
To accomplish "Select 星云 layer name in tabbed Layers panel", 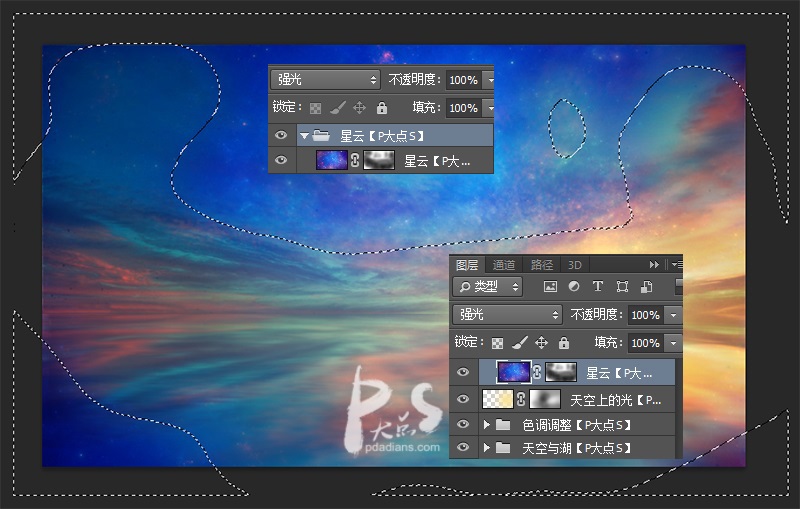I will click(619, 373).
